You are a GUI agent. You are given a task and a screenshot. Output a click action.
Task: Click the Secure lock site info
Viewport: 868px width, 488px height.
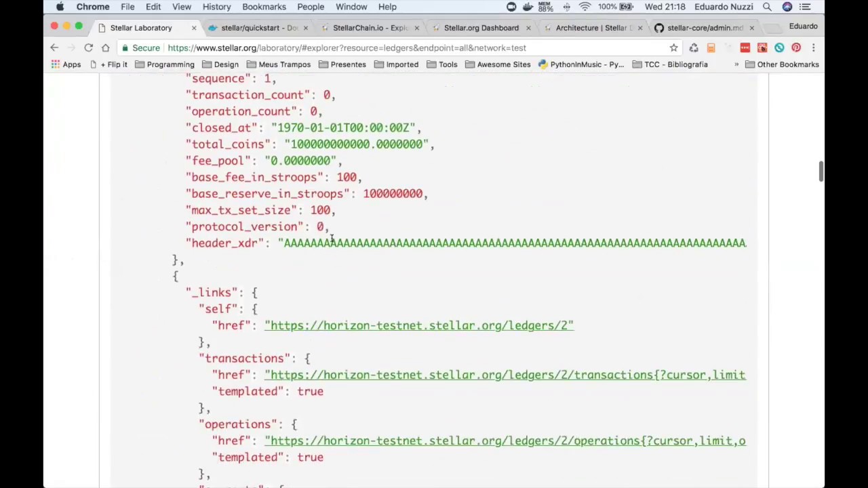[x=140, y=48]
